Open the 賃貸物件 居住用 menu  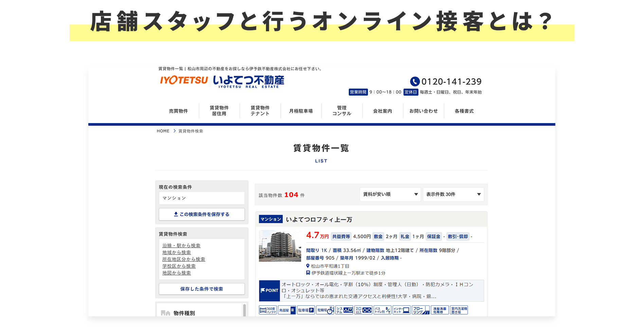point(219,111)
